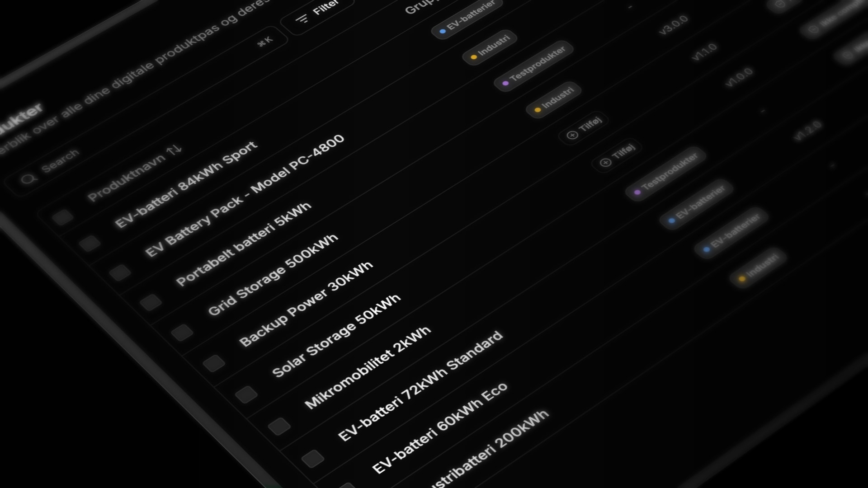Click blue dot on top EV-batterier tag
868x488 pixels.
(443, 31)
